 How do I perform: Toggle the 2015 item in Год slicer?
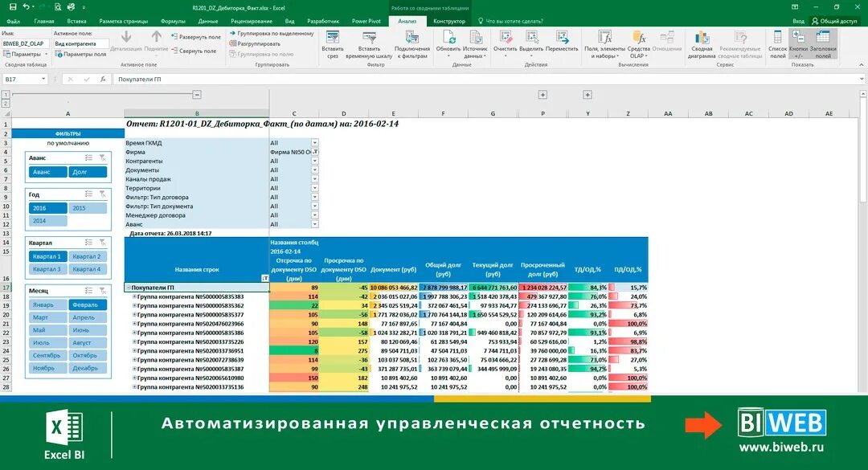(88, 208)
